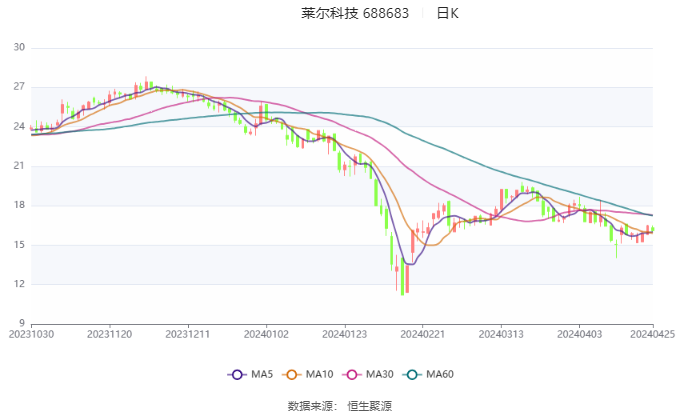The image size is (680, 413).
Task: Click the y-axis value 9
Action: click(22, 323)
